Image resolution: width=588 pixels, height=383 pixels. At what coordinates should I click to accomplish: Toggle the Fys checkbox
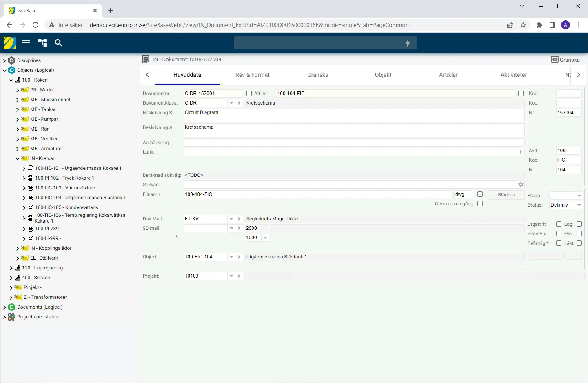pos(579,234)
